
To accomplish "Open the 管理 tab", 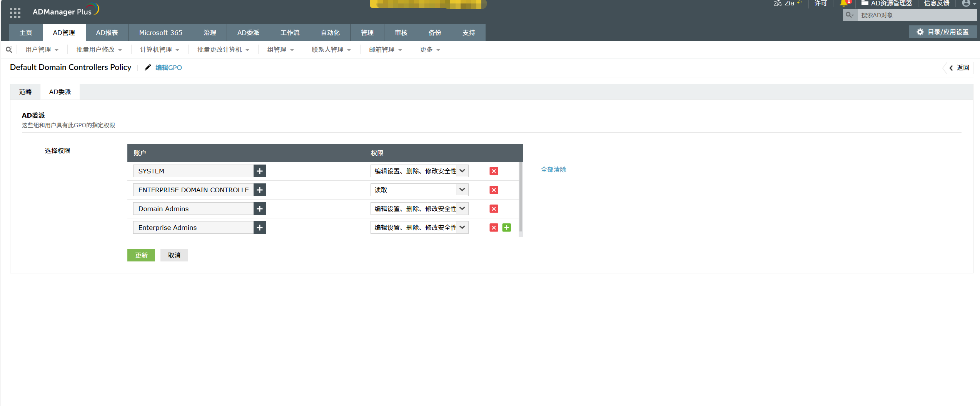I will (367, 33).
